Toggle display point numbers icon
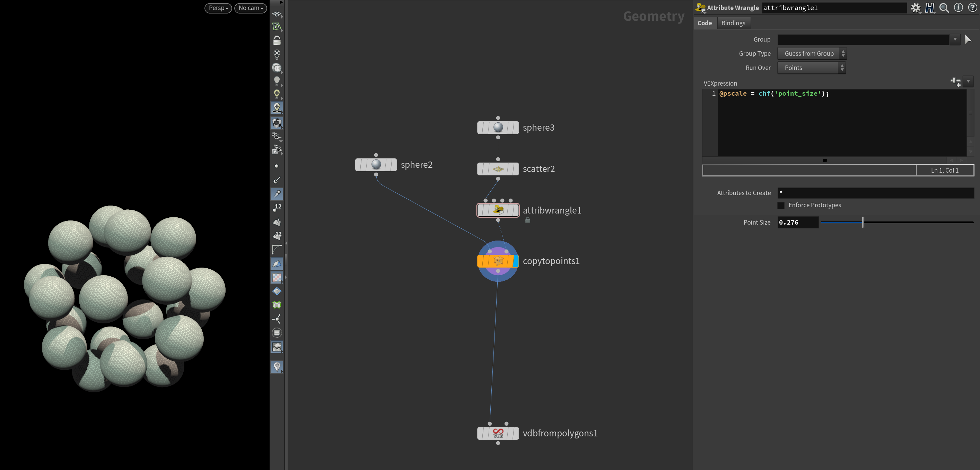The height and width of the screenshot is (470, 980). pos(277,207)
